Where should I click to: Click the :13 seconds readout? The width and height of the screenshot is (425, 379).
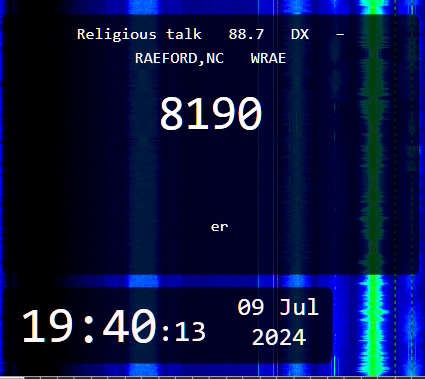coord(184,332)
